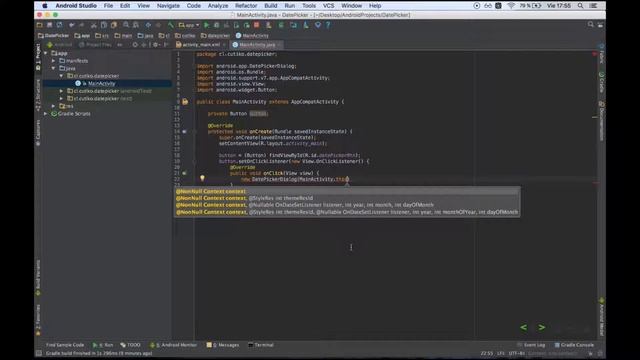Click the Project view settings gear icon

tap(156, 44)
